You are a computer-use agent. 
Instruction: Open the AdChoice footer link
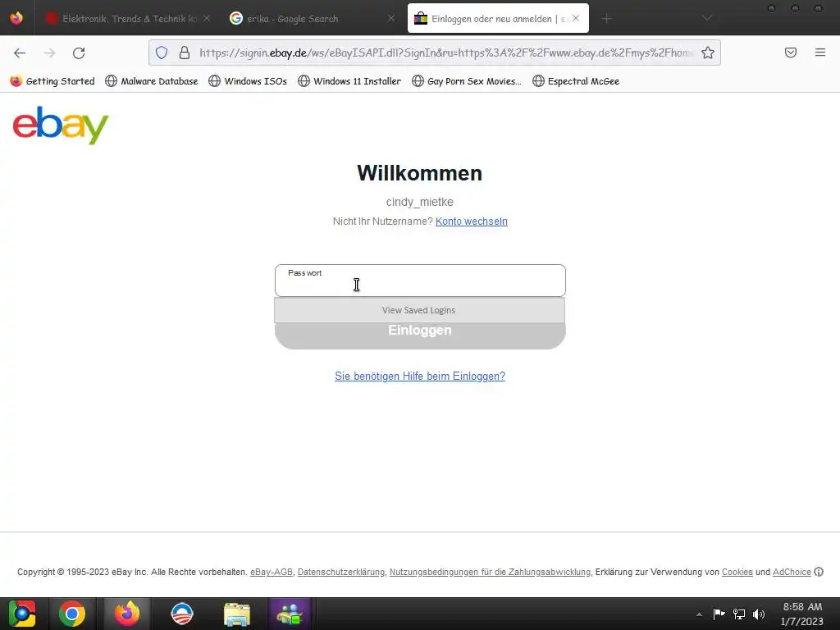pos(792,572)
